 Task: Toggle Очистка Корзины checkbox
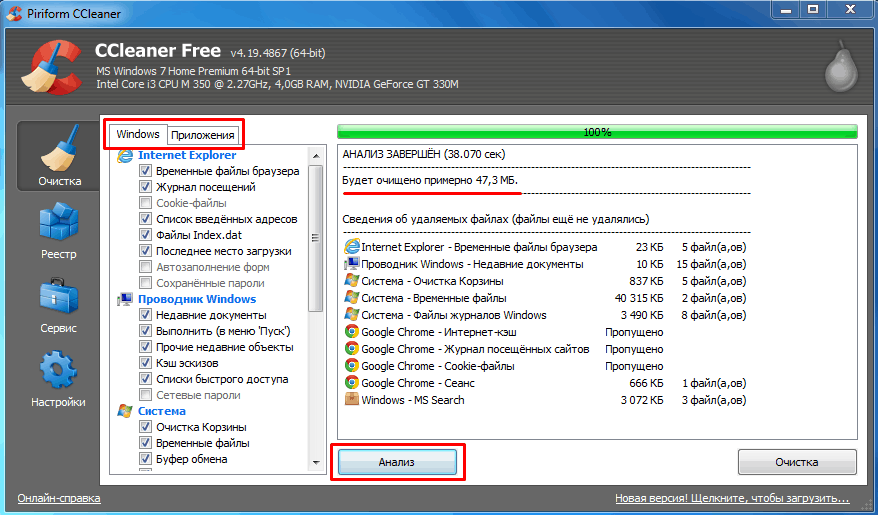pyautogui.click(x=146, y=427)
